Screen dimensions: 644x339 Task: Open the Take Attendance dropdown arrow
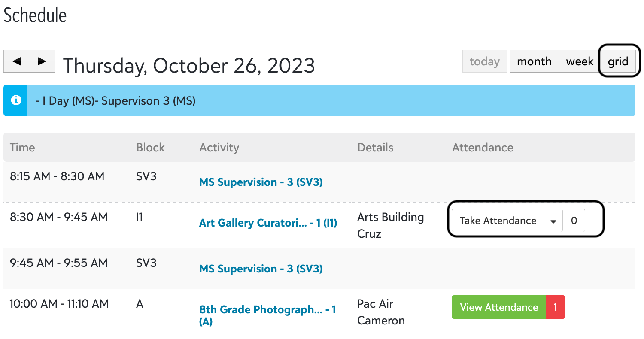[553, 221]
